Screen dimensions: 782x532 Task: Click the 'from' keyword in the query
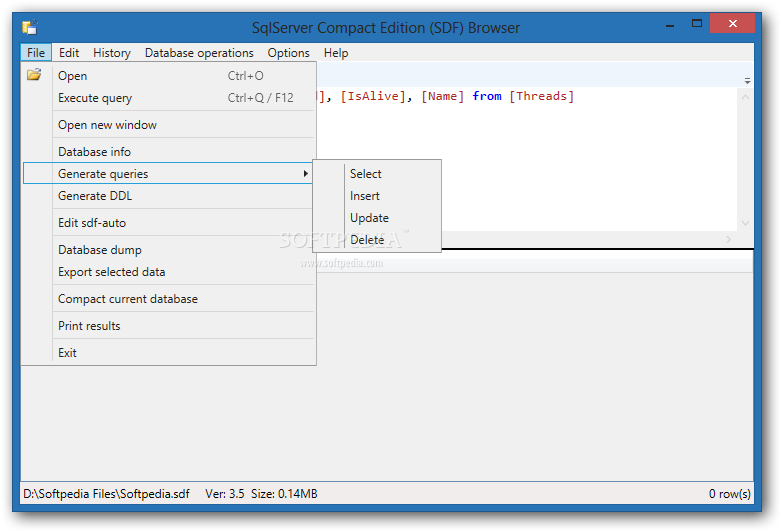pos(487,96)
